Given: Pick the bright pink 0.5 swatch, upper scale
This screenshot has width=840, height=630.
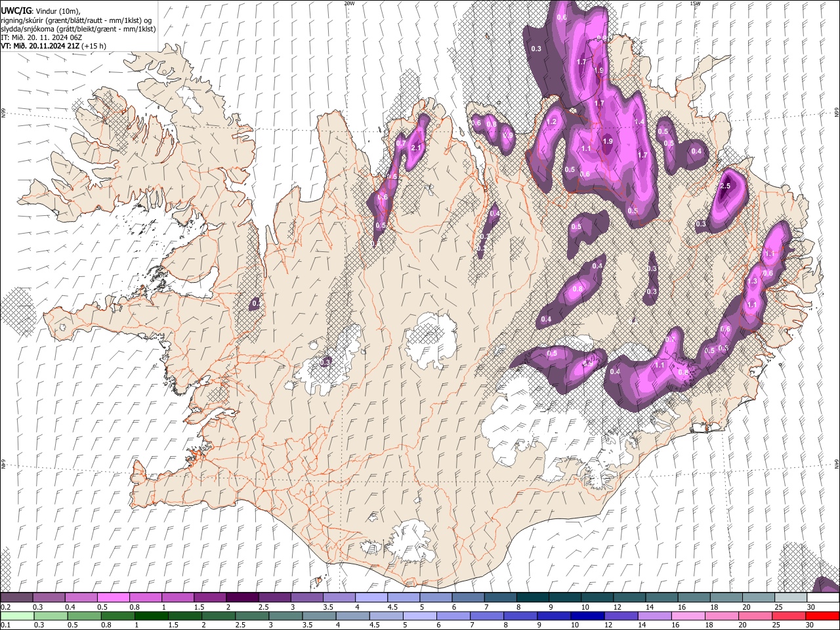Looking at the screenshot, I should (113, 598).
